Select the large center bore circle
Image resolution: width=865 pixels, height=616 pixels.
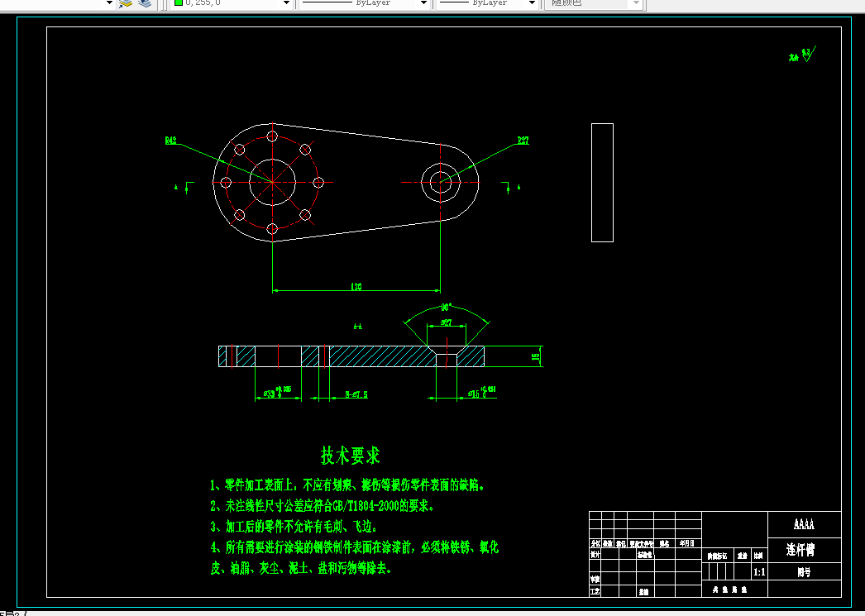(273, 182)
